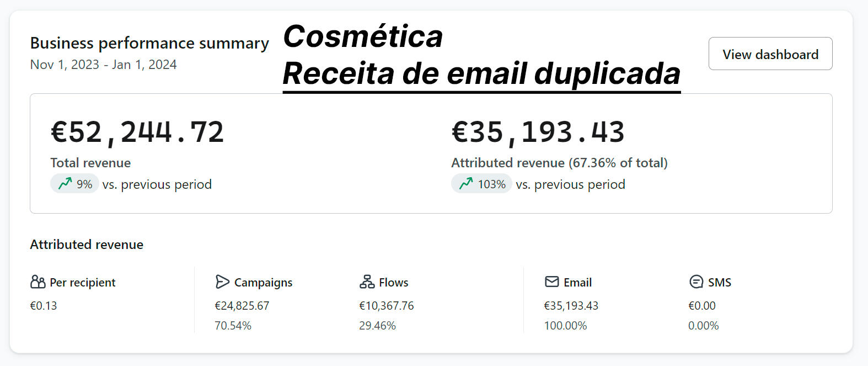Click the Per recipient value €0.13
The width and height of the screenshot is (868, 366).
[x=43, y=306]
